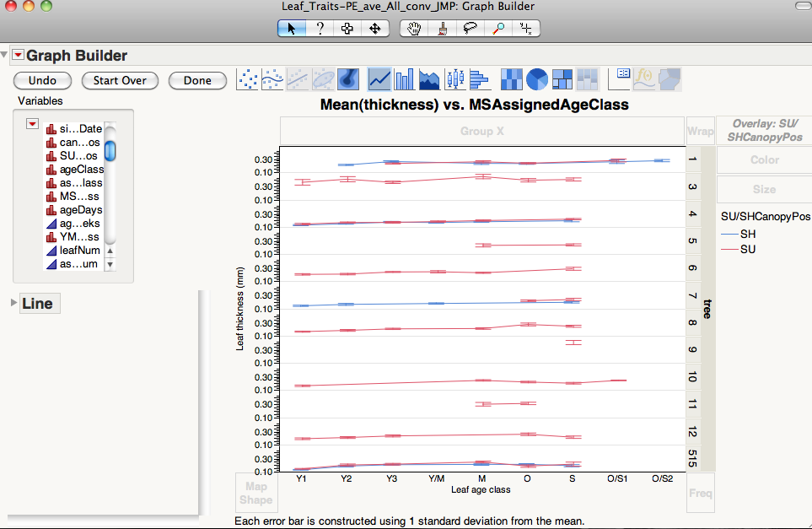Select the magnifier zoom tool

pyautogui.click(x=498, y=28)
